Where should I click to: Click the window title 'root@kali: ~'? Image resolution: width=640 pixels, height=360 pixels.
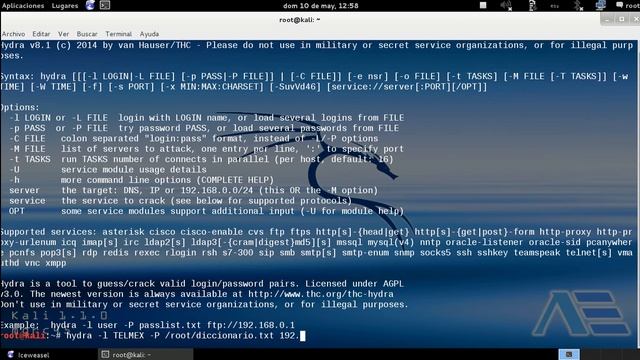coord(300,20)
